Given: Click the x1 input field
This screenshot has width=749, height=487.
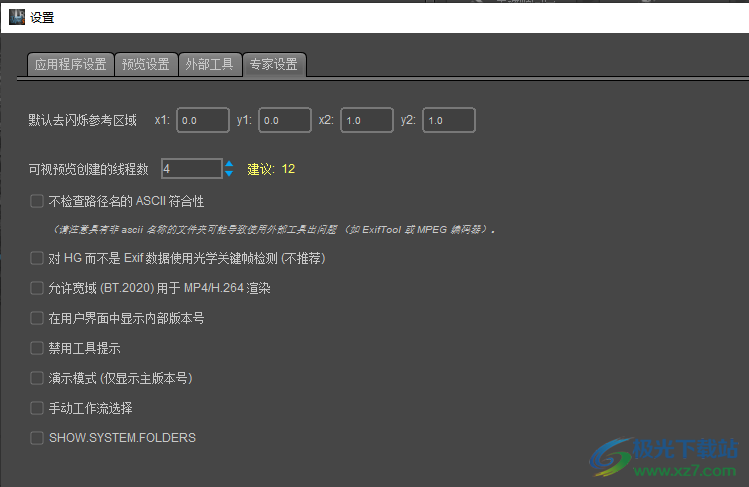Looking at the screenshot, I should point(203,120).
